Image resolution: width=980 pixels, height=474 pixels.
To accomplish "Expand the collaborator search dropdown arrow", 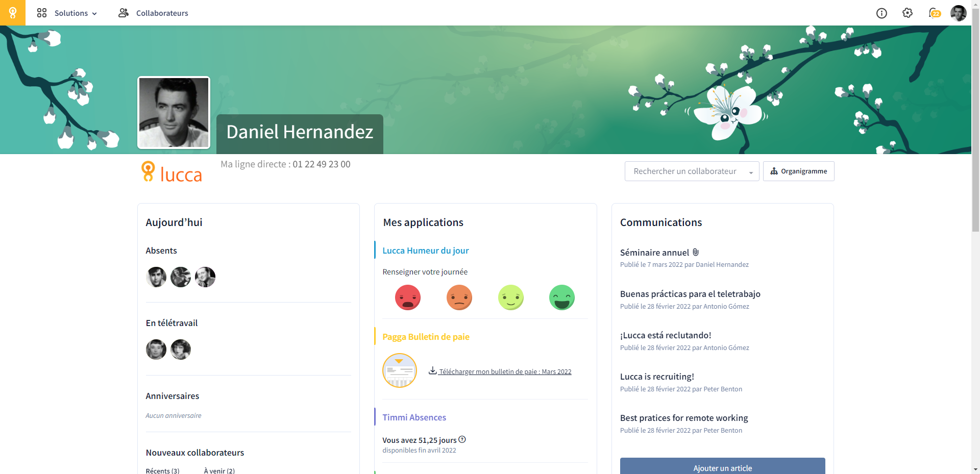I will pos(751,172).
